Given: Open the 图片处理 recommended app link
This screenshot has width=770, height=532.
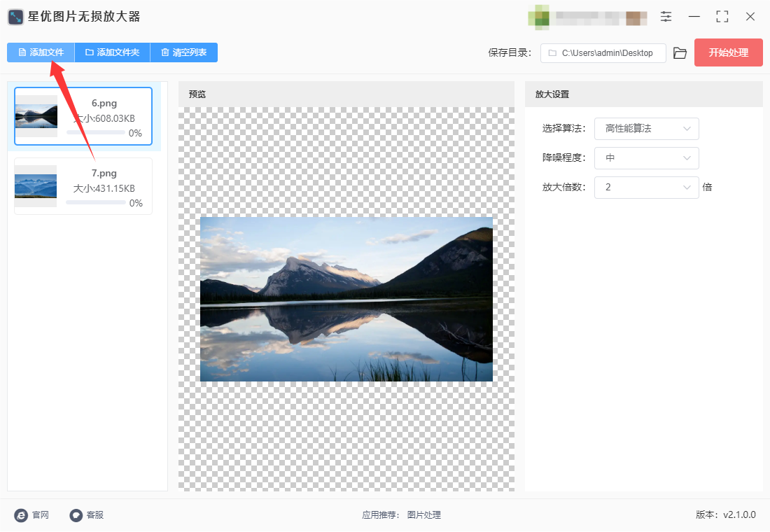Looking at the screenshot, I should point(423,514).
